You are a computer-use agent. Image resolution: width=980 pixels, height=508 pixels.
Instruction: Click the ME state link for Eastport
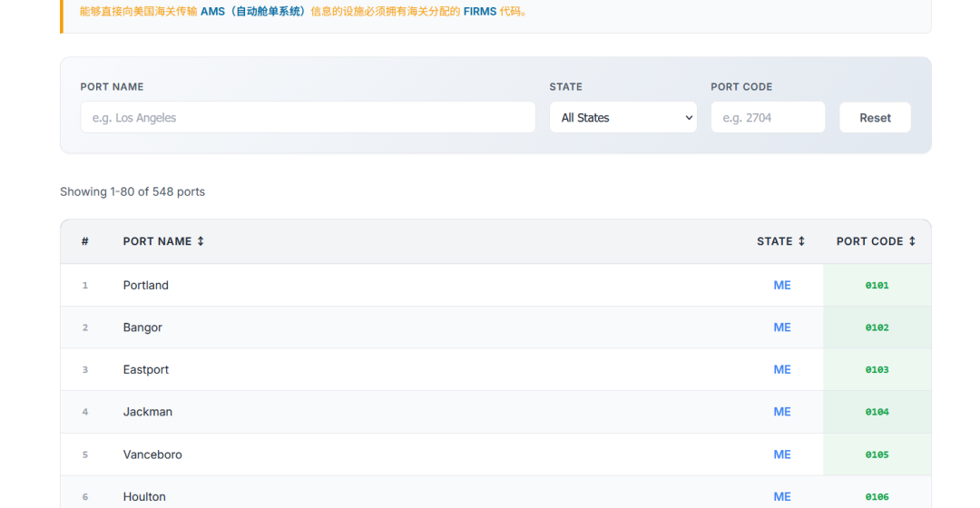782,369
